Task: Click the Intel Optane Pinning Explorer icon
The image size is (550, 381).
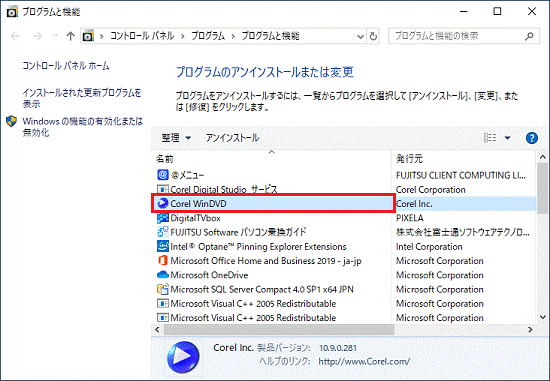Action: coord(163,246)
